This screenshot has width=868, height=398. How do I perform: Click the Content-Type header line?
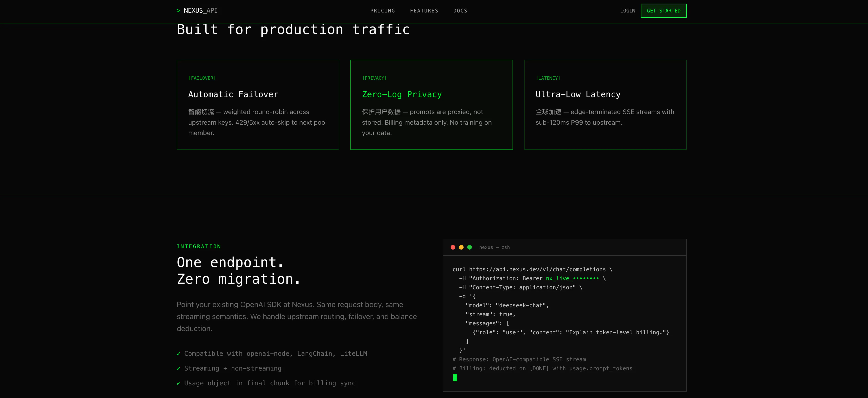pos(521,288)
